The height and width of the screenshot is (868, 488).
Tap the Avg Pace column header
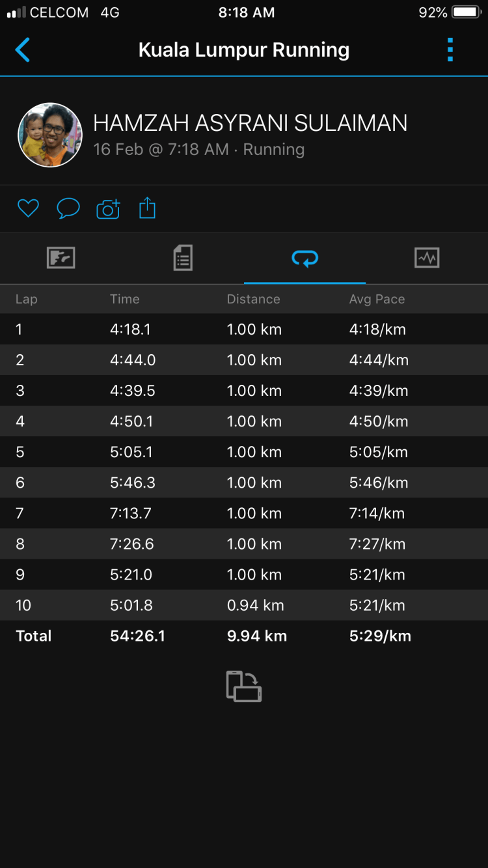(377, 299)
